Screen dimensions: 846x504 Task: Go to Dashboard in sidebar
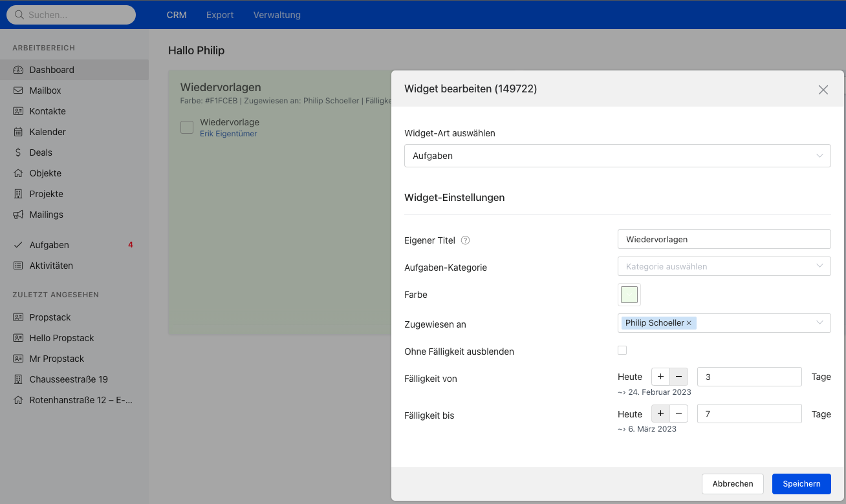74,70
